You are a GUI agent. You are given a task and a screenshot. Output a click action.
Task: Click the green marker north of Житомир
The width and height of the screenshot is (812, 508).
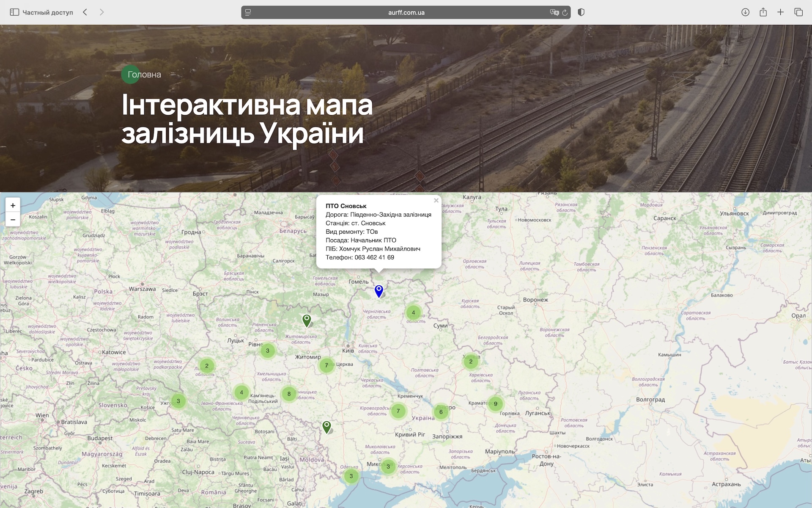(307, 320)
